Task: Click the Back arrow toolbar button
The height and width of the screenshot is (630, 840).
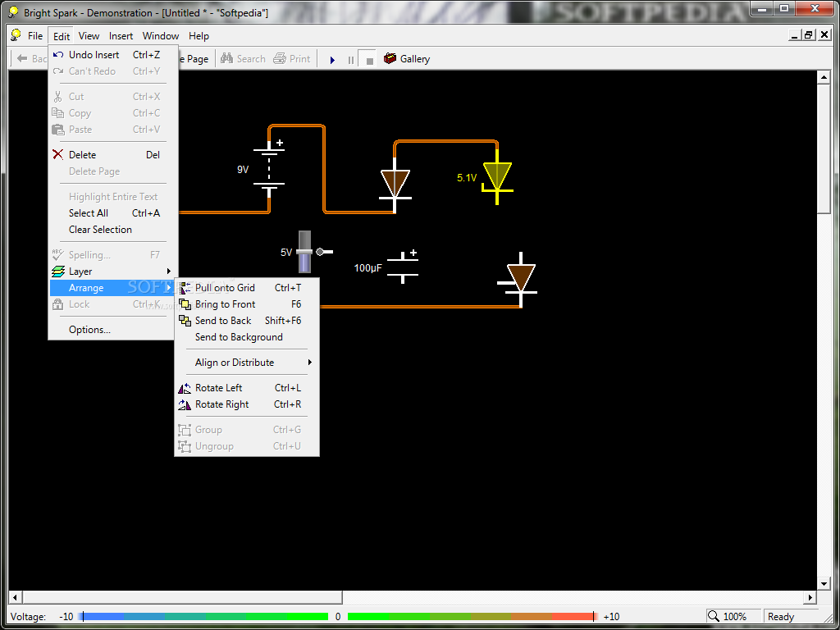Action: tap(30, 59)
